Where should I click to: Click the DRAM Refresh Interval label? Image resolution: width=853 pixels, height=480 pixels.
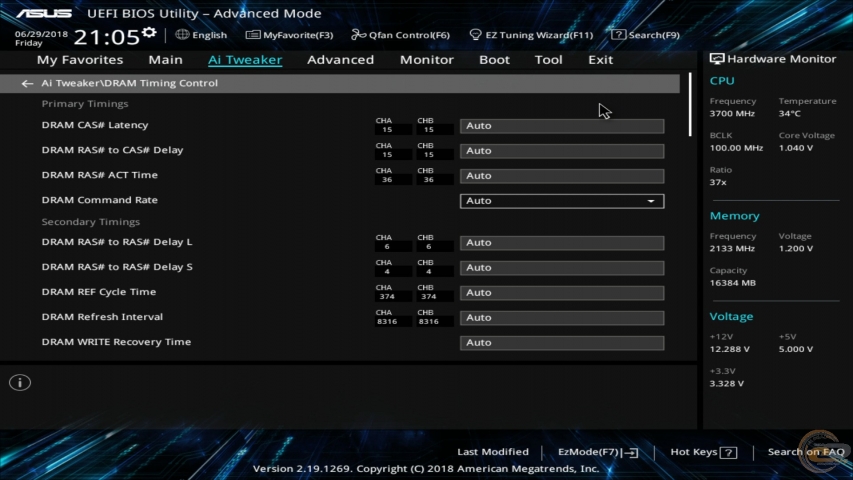click(x=102, y=317)
